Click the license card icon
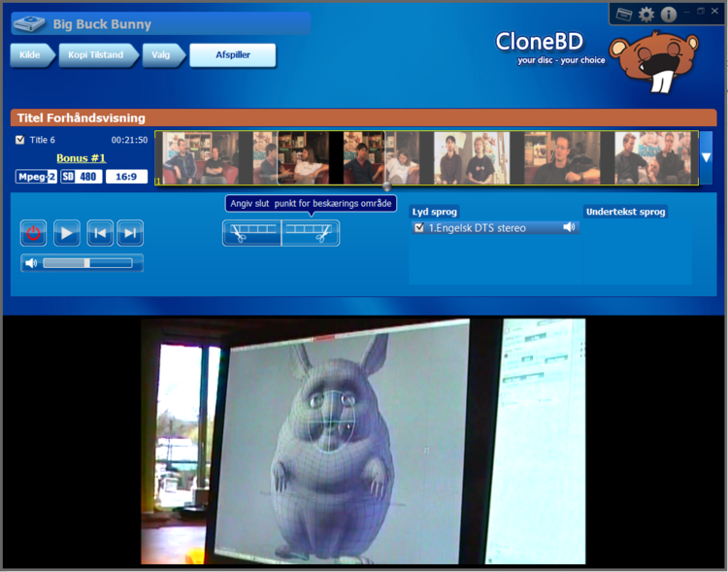The image size is (728, 572). tap(624, 15)
